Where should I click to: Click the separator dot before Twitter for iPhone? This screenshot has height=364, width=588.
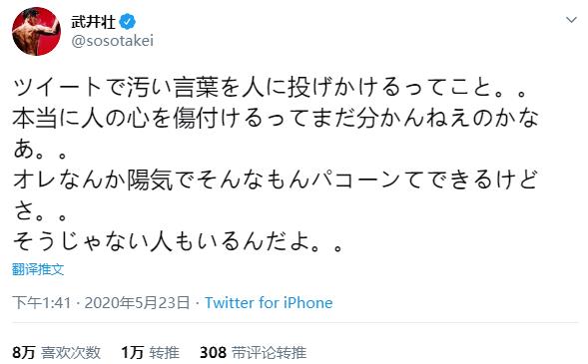click(x=198, y=303)
